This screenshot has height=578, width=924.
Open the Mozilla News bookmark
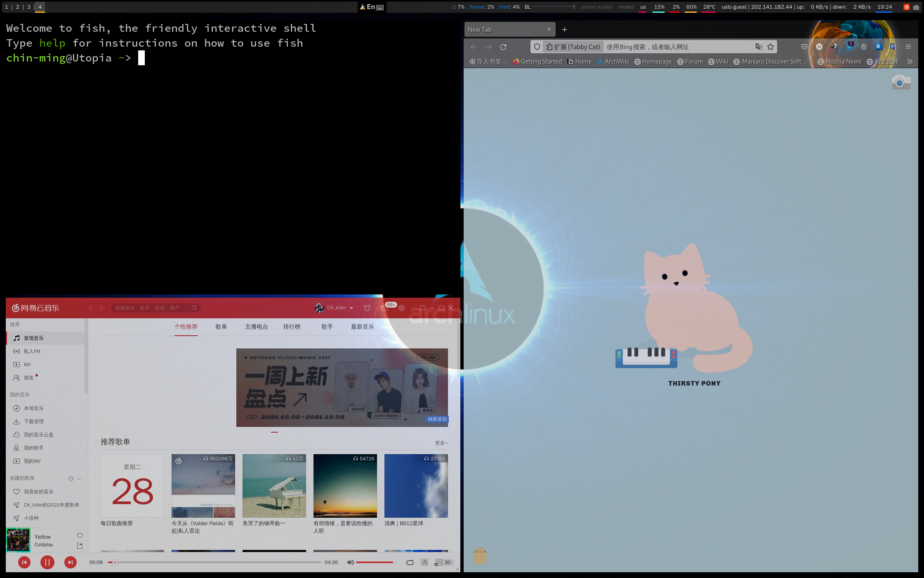click(x=839, y=62)
